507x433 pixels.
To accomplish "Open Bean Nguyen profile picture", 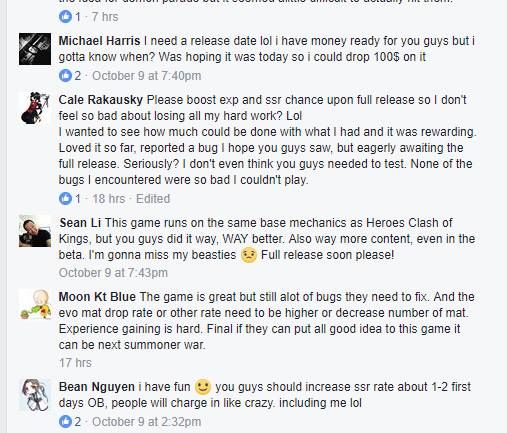I will [35, 395].
